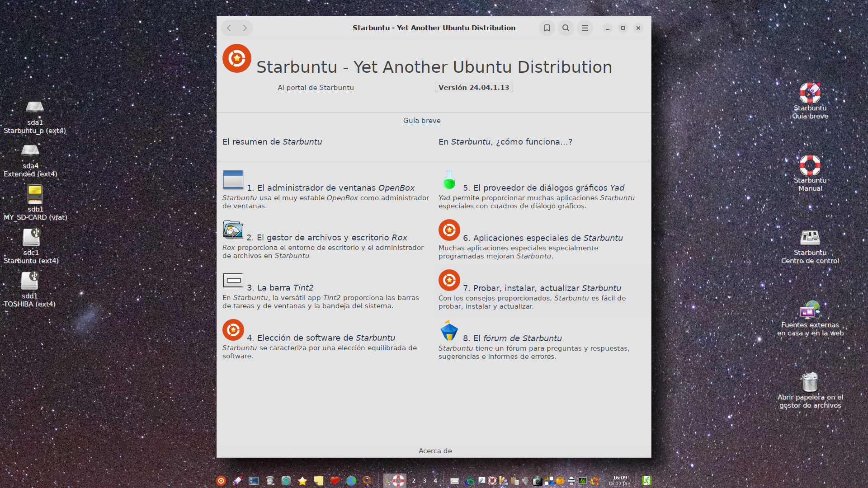Image resolution: width=868 pixels, height=488 pixels.
Task: Click the lifebuoy help task button on workspace 1
Action: click(398, 481)
